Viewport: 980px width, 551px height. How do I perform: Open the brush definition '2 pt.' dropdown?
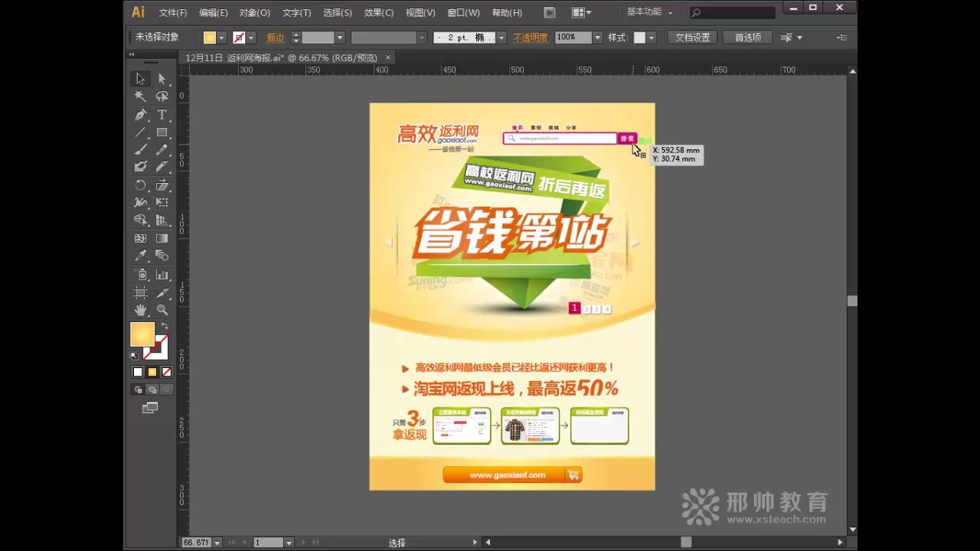coord(501,37)
